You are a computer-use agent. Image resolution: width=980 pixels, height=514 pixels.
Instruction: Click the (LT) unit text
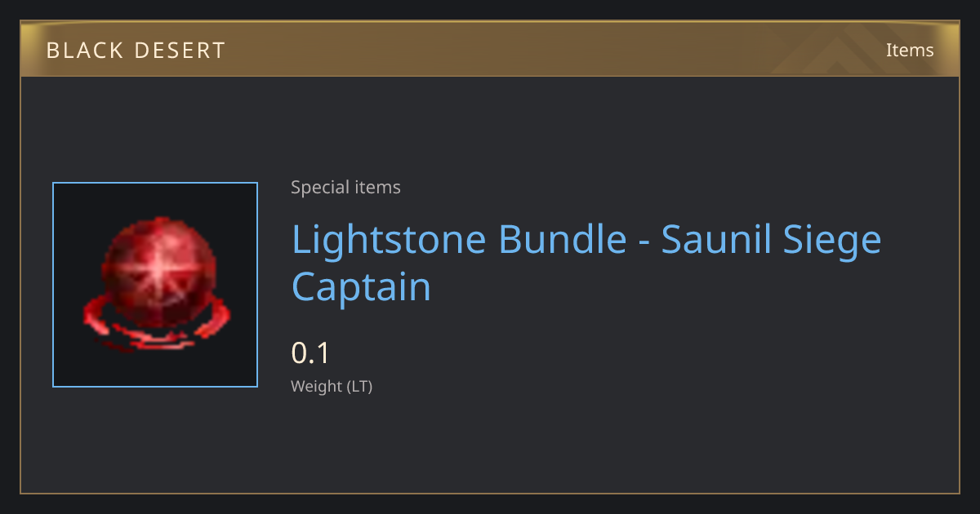[x=359, y=387]
